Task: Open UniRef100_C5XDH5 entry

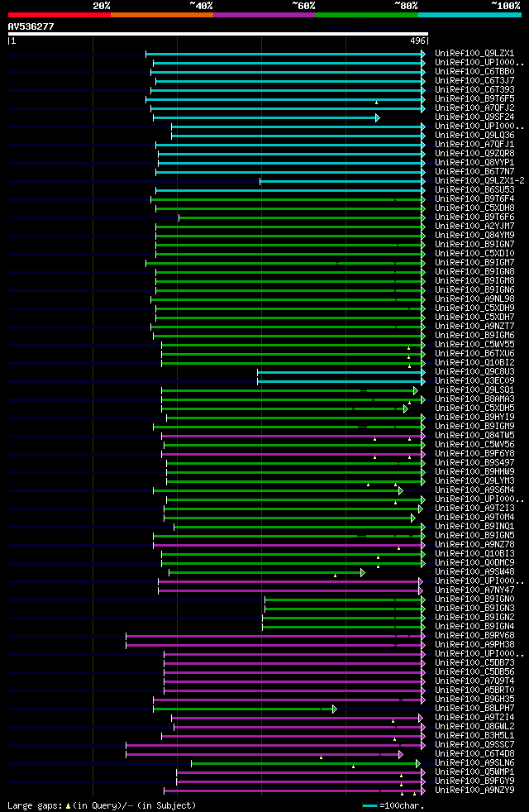Action: pos(474,408)
